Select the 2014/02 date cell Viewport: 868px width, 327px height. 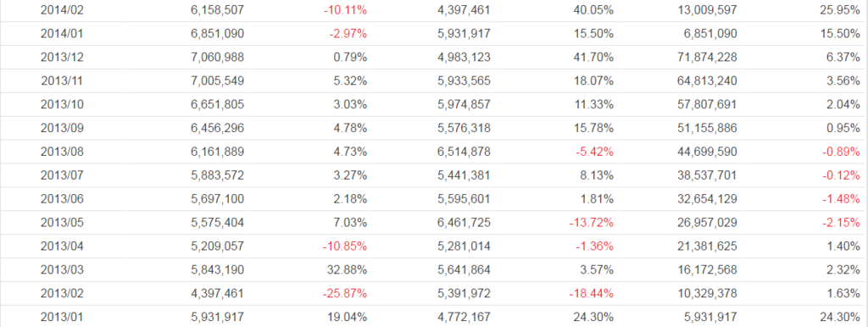pos(60,10)
